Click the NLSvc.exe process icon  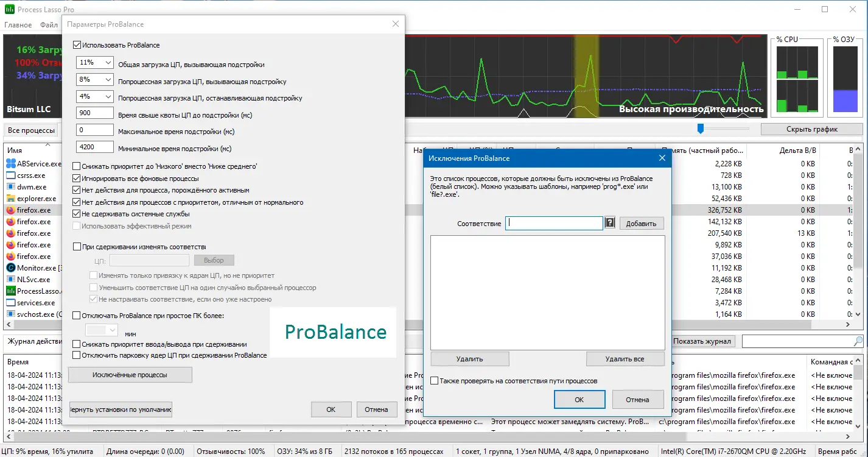(10, 280)
